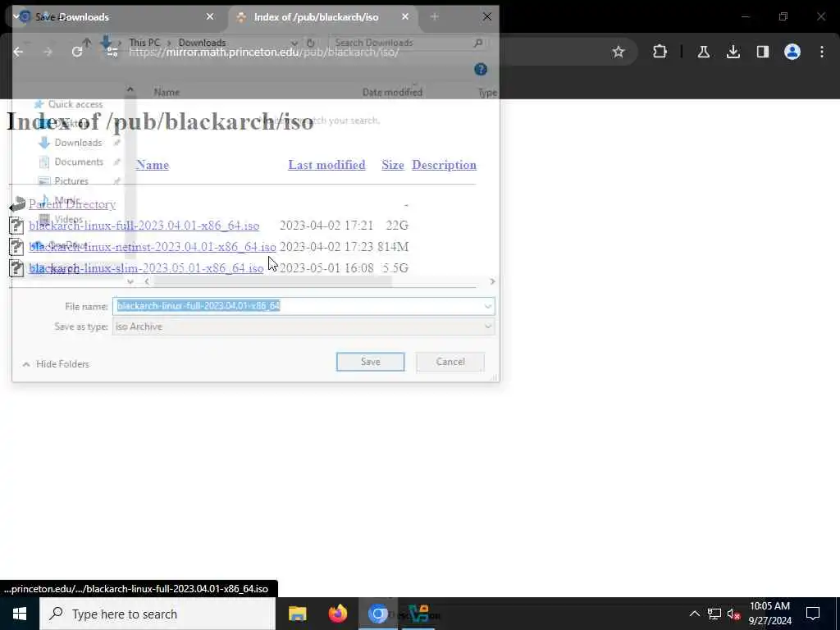Image resolution: width=840 pixels, height=630 pixels.
Task: Click dialog horizontal scrollbar left arrow
Action: coord(147,282)
